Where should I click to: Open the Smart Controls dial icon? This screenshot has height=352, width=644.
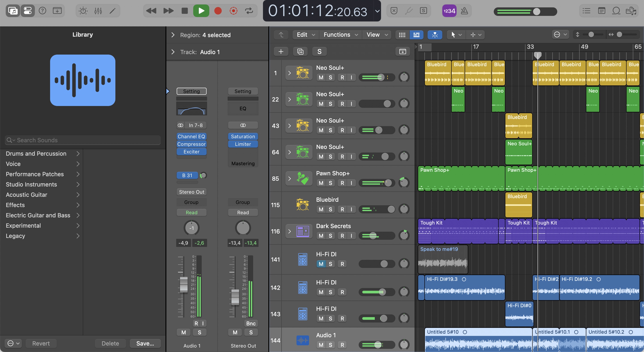(83, 11)
